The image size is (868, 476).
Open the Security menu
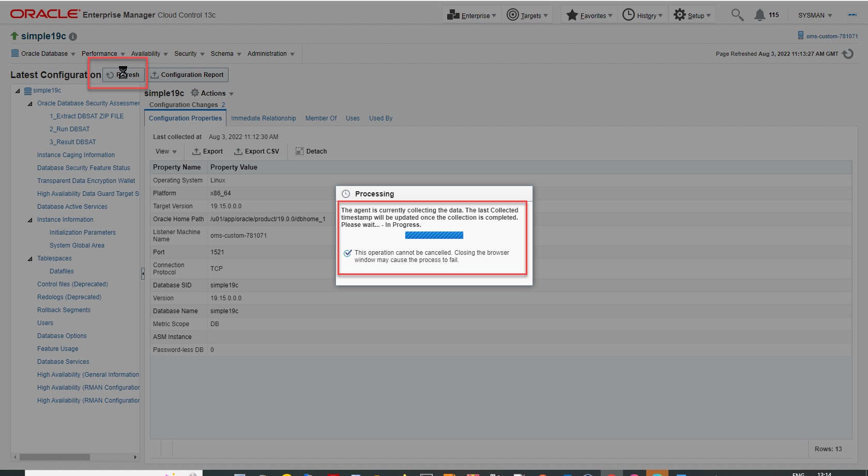click(x=189, y=54)
